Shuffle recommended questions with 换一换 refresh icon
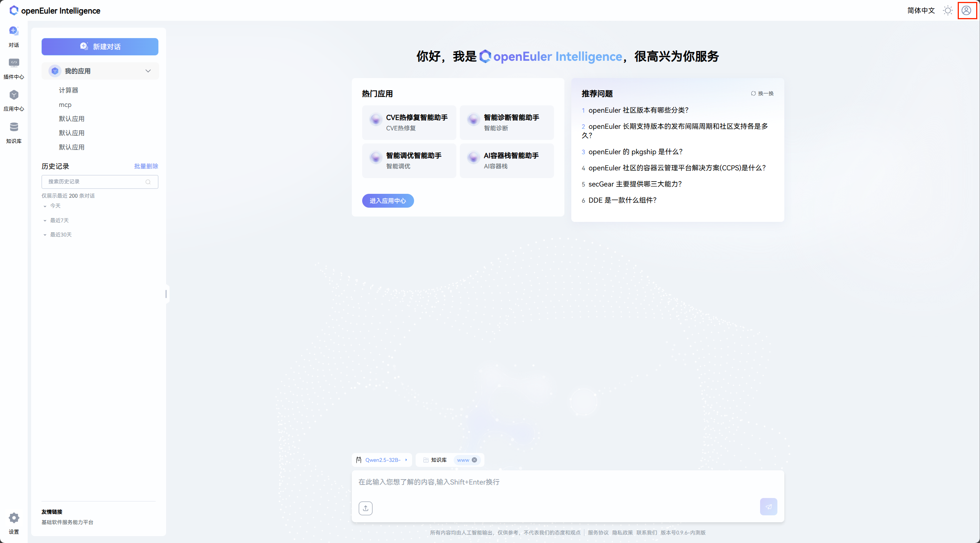Viewport: 980px width, 543px height. coord(754,93)
